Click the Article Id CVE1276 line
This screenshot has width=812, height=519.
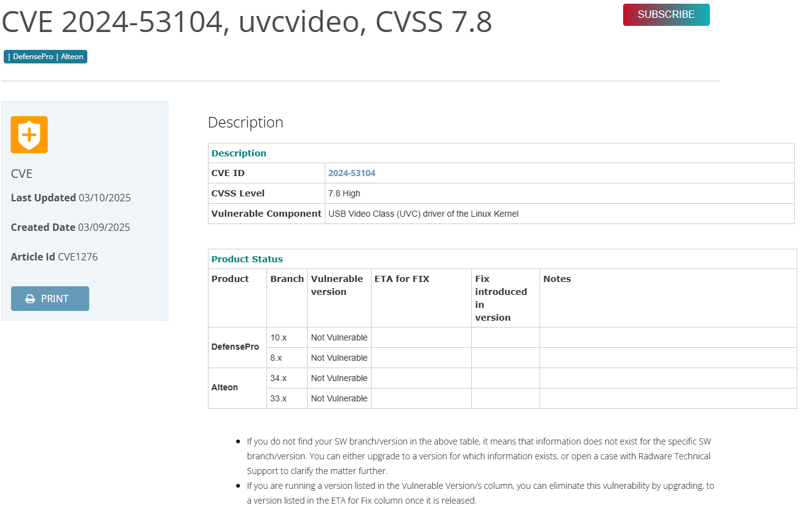click(x=54, y=257)
